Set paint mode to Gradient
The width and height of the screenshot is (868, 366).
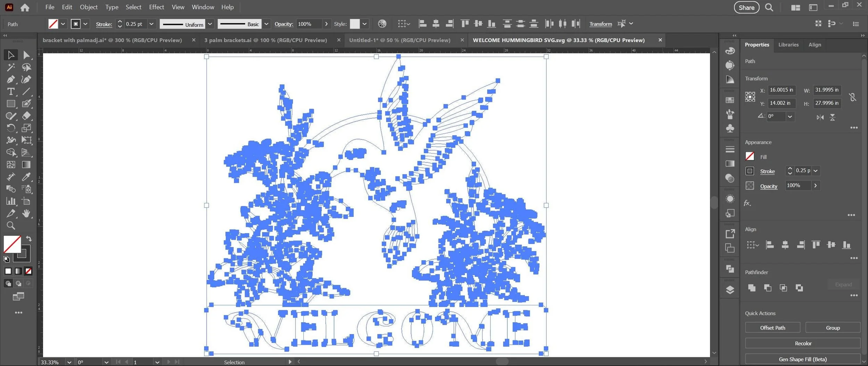18,271
